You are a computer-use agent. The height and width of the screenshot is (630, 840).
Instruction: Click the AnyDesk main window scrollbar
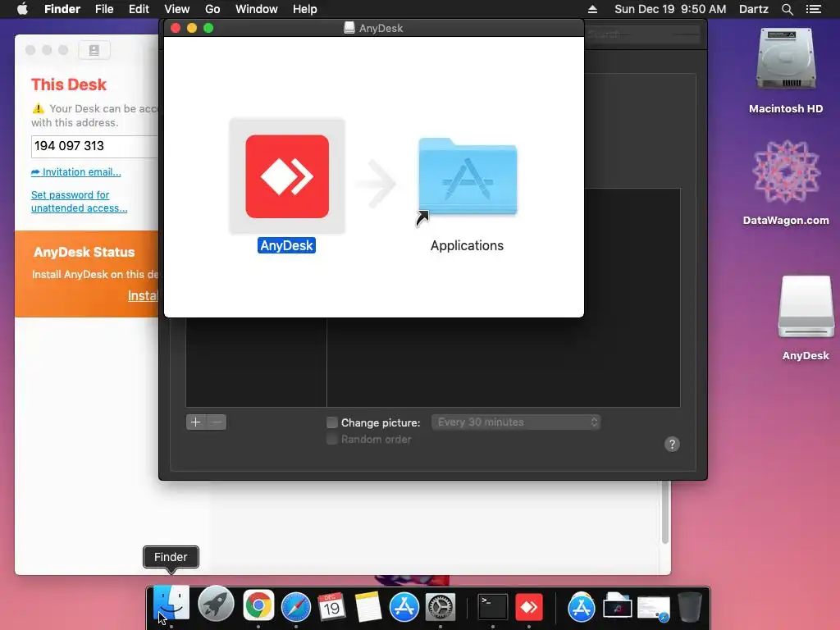(x=665, y=512)
